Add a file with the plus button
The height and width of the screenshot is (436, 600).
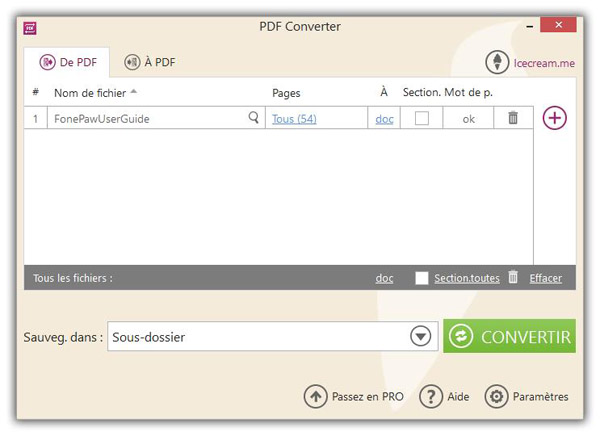(x=554, y=118)
